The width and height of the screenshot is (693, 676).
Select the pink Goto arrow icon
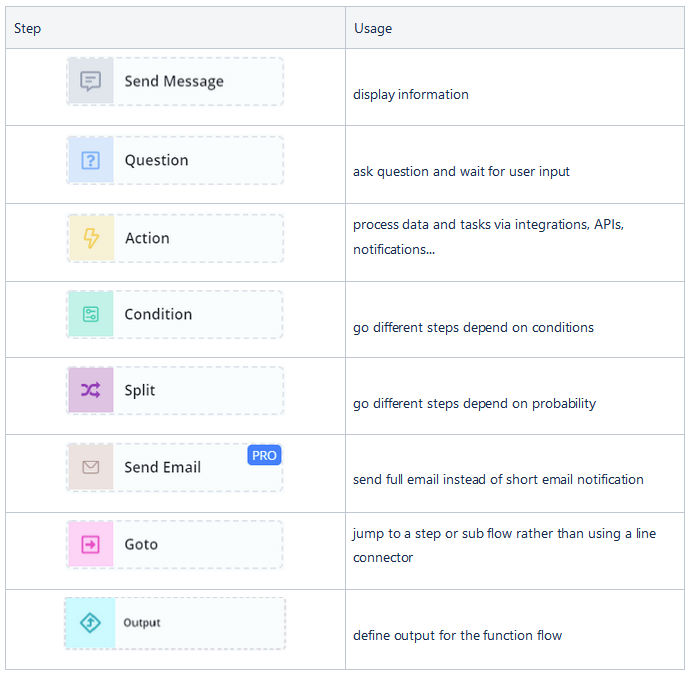click(91, 544)
